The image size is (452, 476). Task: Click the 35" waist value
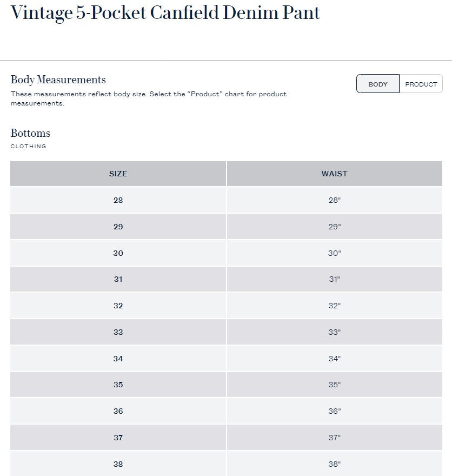pos(334,385)
